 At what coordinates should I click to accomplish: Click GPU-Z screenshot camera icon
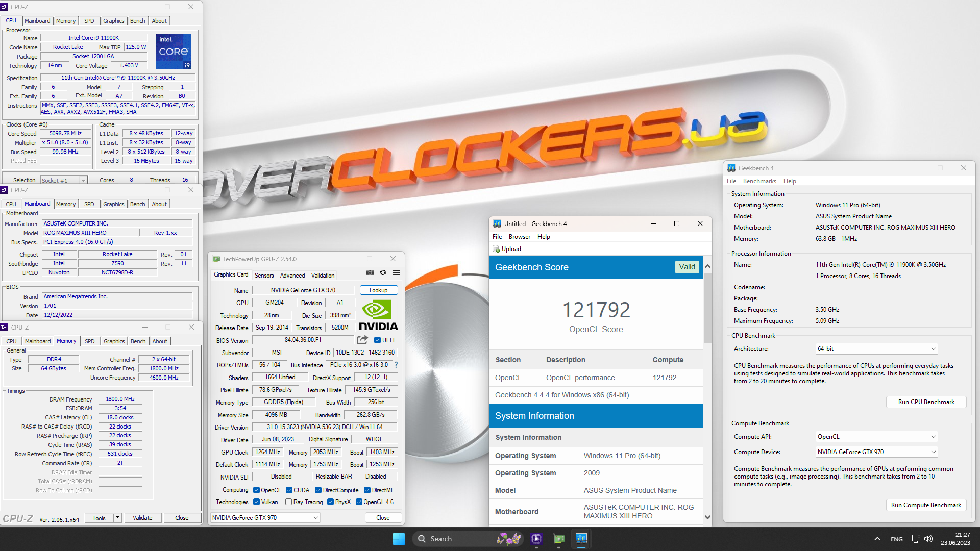click(370, 273)
